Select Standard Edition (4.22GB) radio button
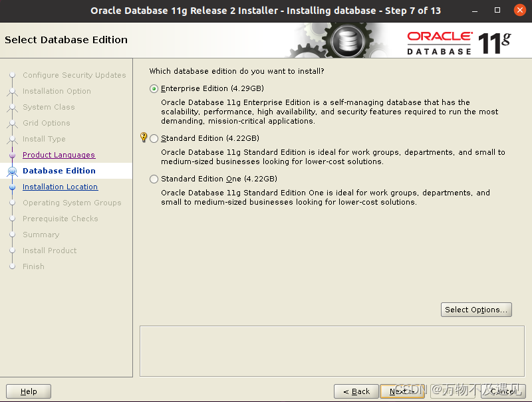Viewport: 532px width, 402px height. [x=154, y=139]
